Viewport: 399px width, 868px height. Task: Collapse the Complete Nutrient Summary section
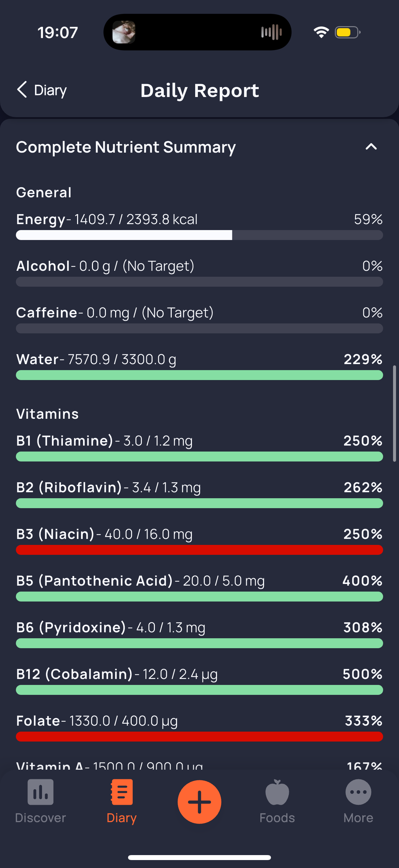(x=371, y=147)
